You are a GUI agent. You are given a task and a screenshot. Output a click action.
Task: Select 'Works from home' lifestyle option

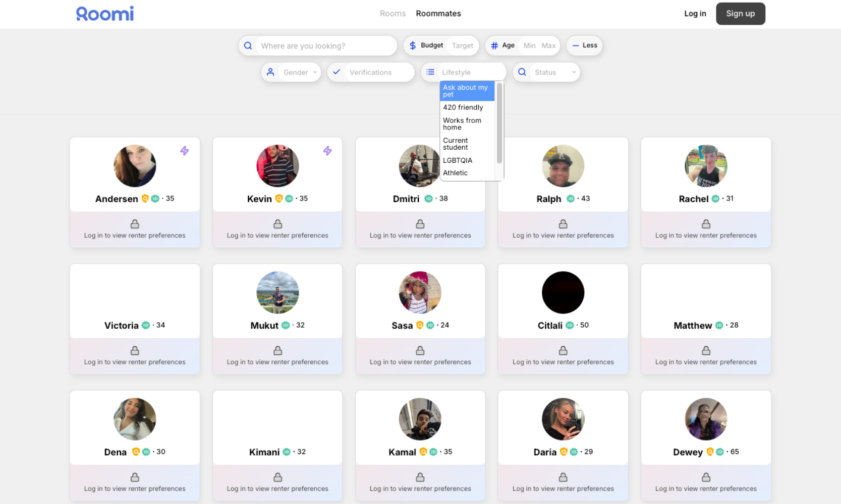tap(467, 124)
